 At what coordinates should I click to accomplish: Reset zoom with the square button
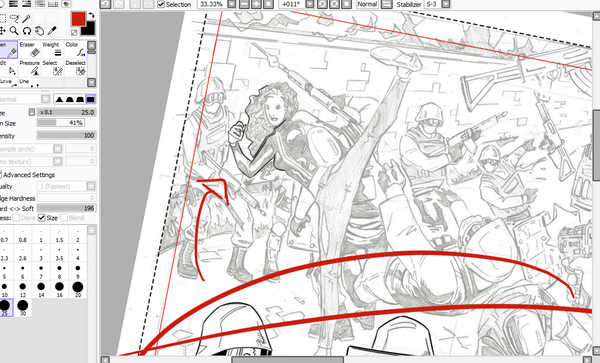pos(268,4)
